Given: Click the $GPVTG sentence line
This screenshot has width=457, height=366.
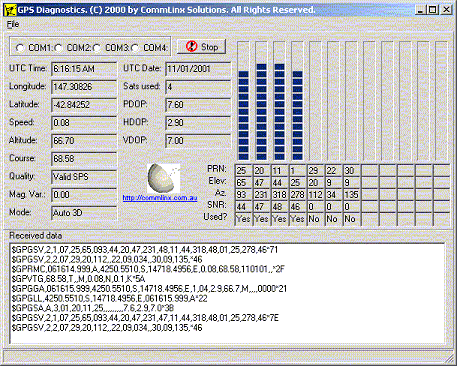Looking at the screenshot, I should (78, 279).
